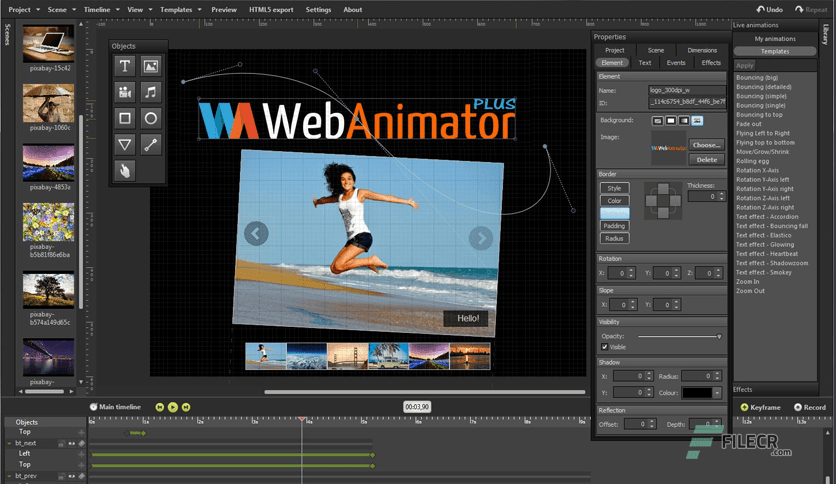The height and width of the screenshot is (484, 836).
Task: Open the Project menu dropdown arrow
Action: pos(38,10)
